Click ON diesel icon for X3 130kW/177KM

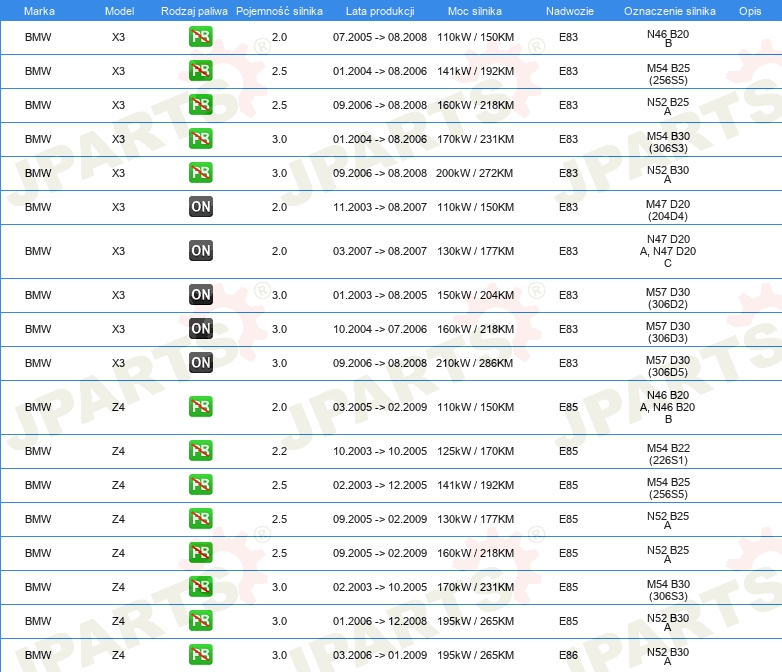(x=200, y=250)
